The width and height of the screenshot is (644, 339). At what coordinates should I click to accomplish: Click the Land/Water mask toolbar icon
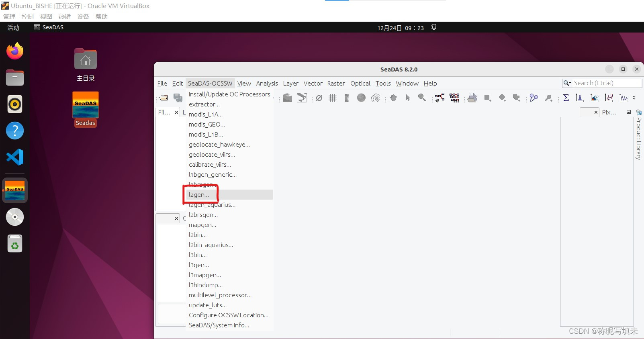tap(287, 98)
